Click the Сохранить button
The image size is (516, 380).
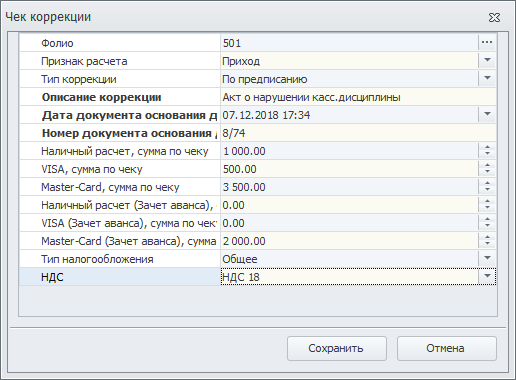coord(337,348)
